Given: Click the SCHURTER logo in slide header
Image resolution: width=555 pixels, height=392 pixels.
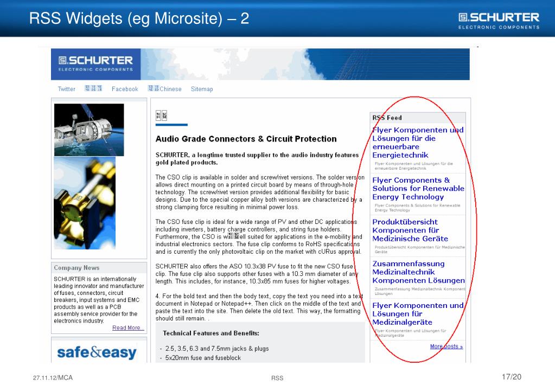Looking at the screenshot, I should [x=499, y=21].
